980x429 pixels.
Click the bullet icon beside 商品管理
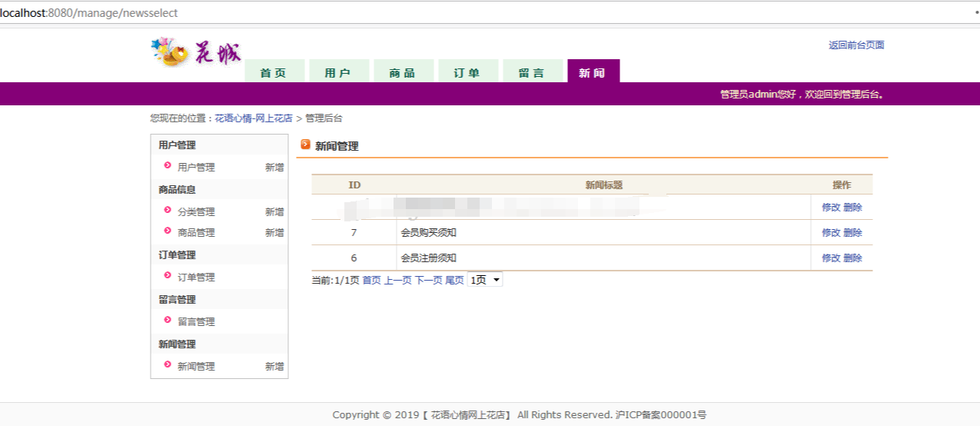[168, 231]
